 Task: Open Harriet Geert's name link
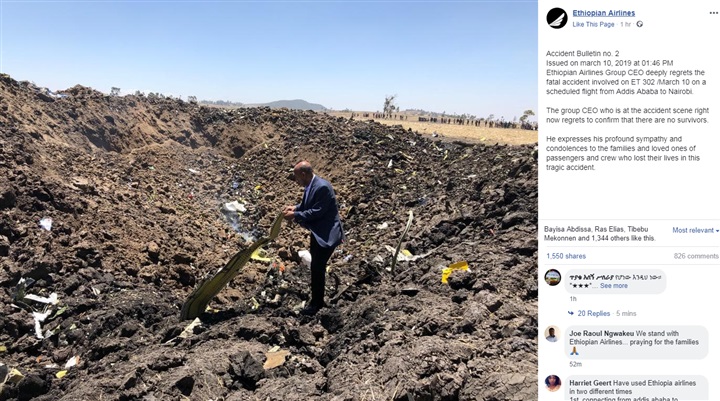(590, 383)
